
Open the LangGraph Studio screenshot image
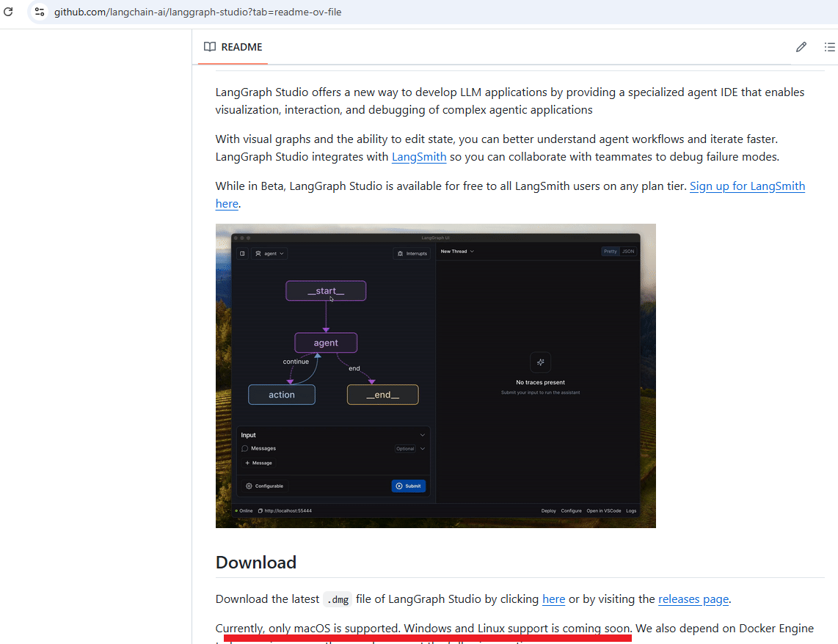click(436, 376)
